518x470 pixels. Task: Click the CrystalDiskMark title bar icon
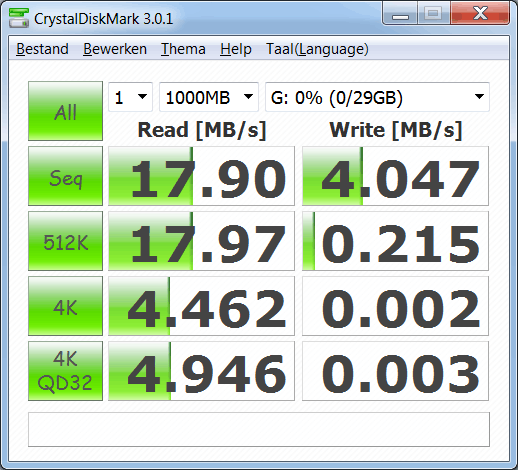coord(19,18)
